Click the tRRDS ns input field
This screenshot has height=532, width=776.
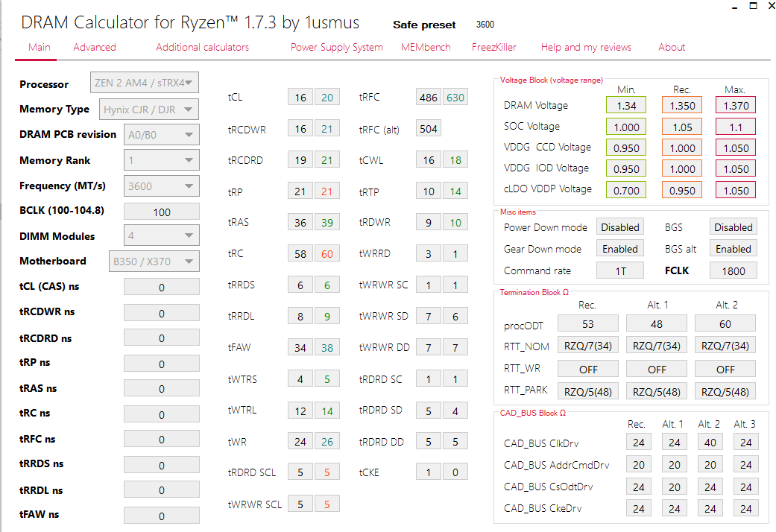click(x=161, y=465)
